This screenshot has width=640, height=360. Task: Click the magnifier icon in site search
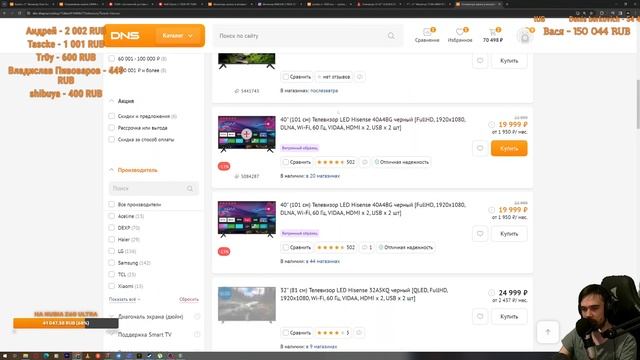point(391,36)
